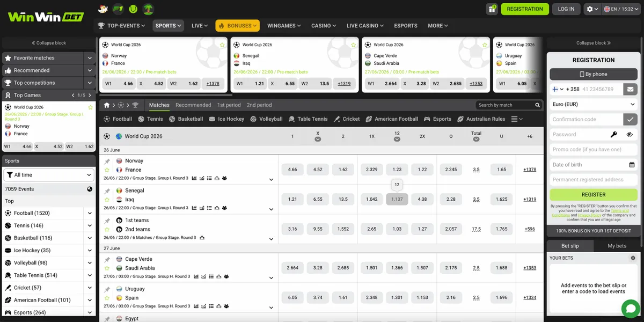
Task: Open the BONUSES menu
Action: pos(238,25)
